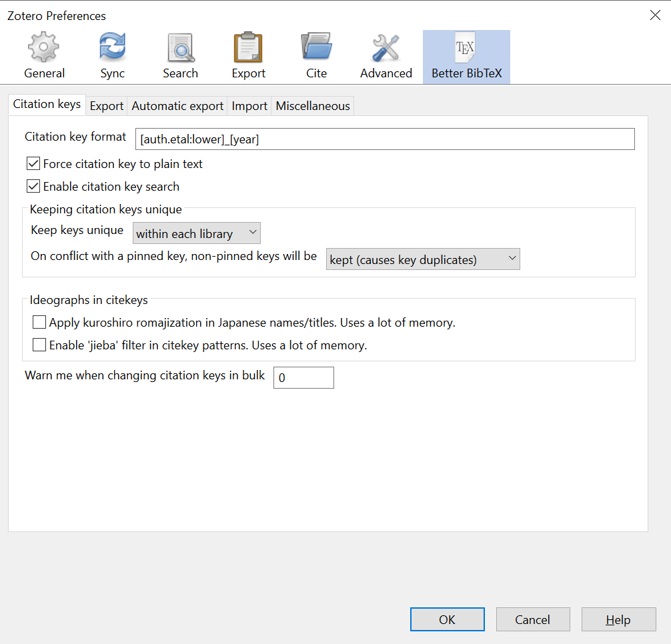This screenshot has width=671, height=644.
Task: Enable the 'jieba' filter checkbox
Action: click(x=39, y=345)
